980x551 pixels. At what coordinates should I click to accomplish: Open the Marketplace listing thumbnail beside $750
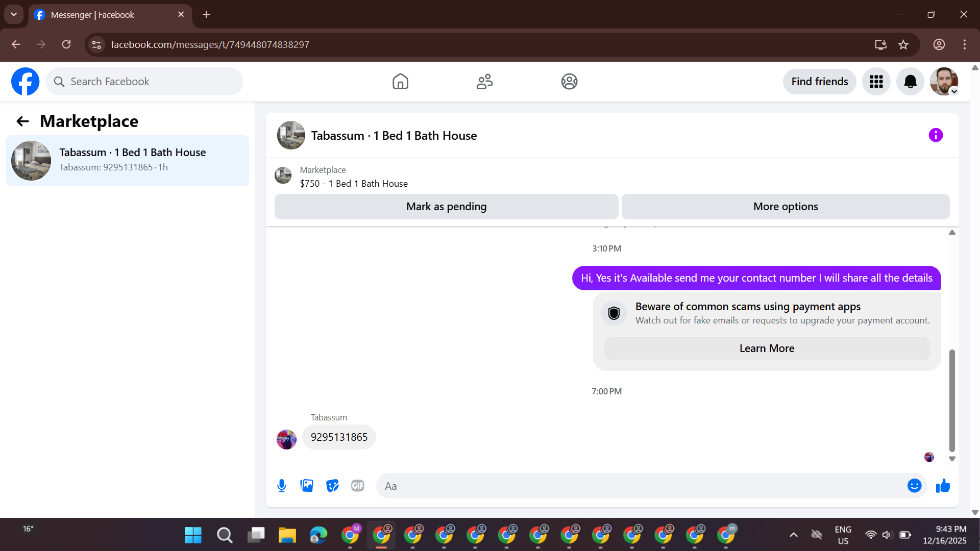click(283, 176)
